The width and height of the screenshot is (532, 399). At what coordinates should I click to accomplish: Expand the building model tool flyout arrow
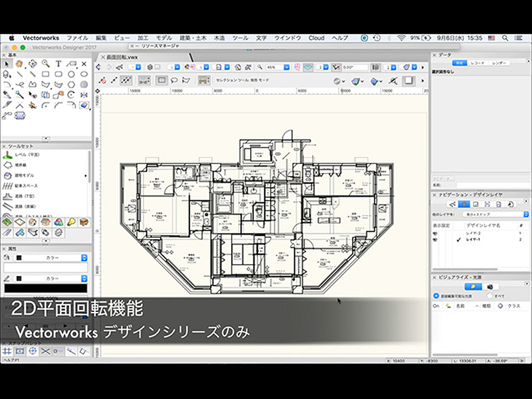click(86, 175)
